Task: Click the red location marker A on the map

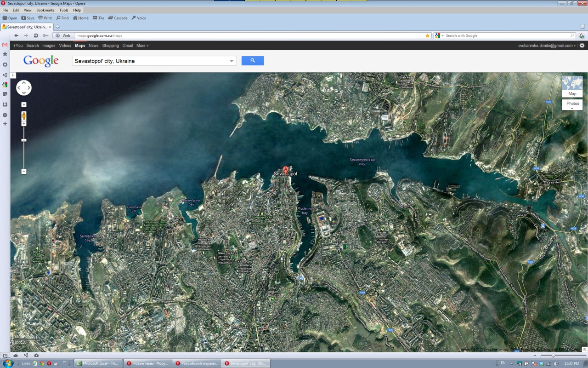Action: (286, 170)
